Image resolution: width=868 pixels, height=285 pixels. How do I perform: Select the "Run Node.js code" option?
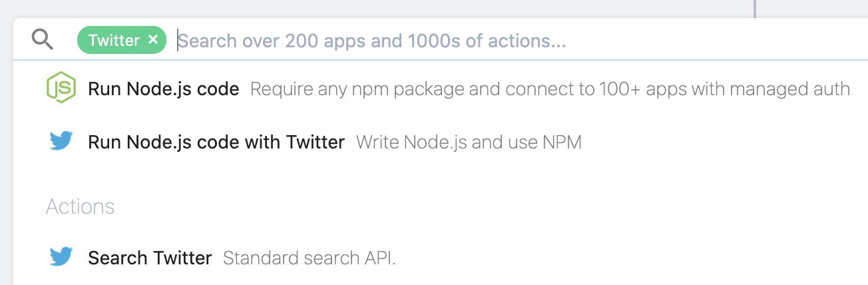tap(163, 89)
